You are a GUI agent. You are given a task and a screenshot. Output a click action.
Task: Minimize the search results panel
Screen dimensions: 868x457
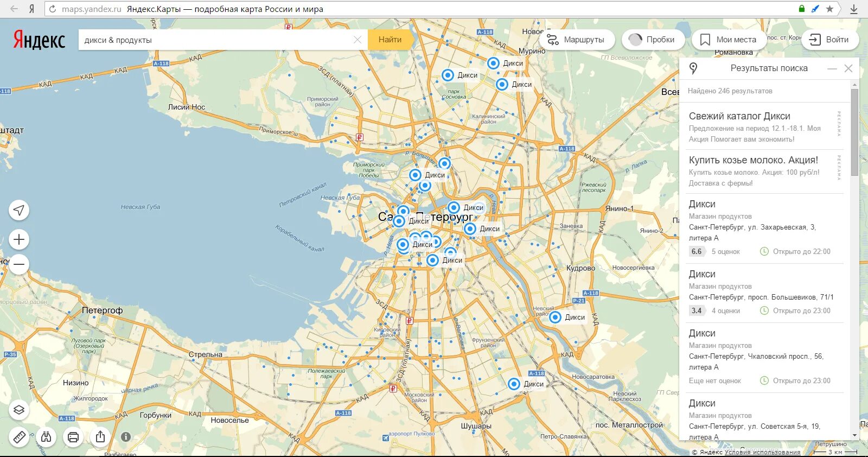click(832, 68)
